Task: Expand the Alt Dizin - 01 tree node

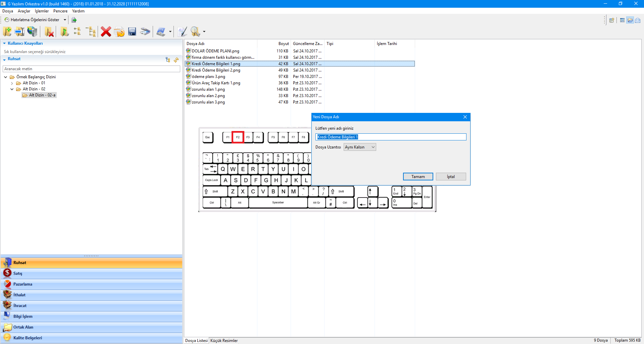Action: click(12, 83)
